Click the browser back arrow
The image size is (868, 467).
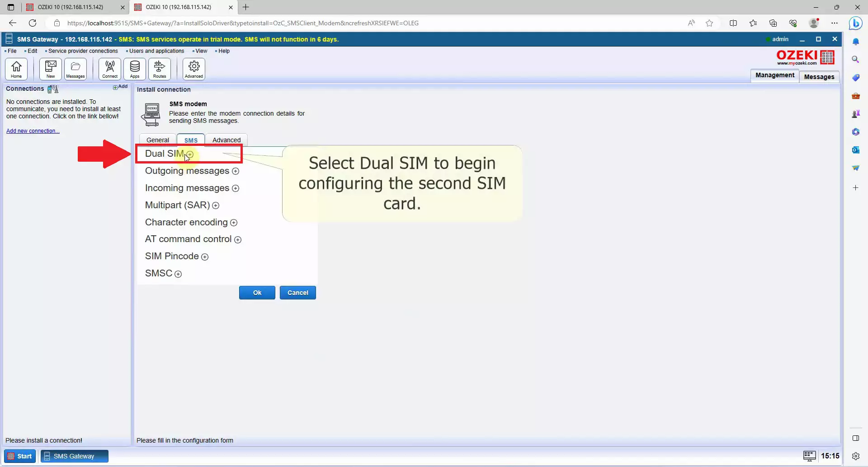pyautogui.click(x=13, y=23)
